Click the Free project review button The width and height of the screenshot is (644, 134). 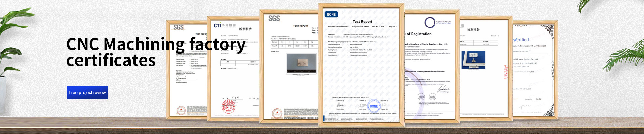coord(88,92)
